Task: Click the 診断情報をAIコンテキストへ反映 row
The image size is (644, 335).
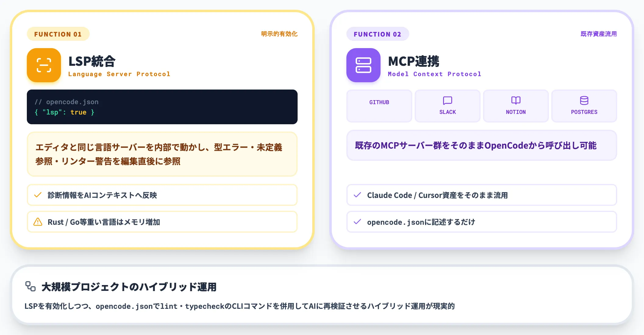Action: [162, 195]
